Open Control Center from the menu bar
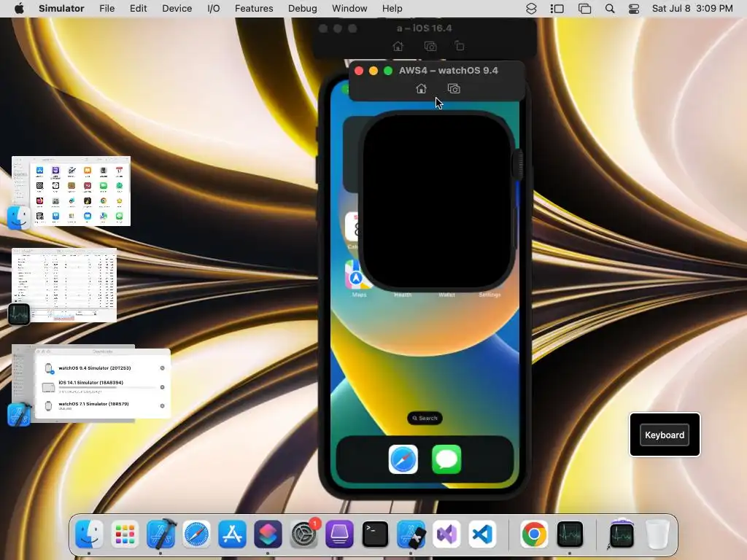Image resolution: width=747 pixels, height=560 pixels. coord(634,9)
